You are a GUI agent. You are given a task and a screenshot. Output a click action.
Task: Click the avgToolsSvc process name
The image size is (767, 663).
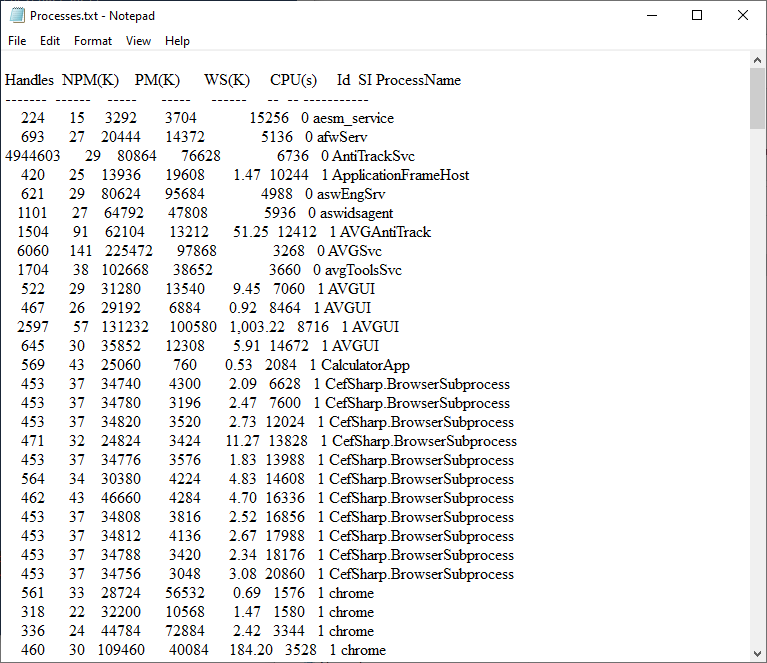(x=363, y=270)
